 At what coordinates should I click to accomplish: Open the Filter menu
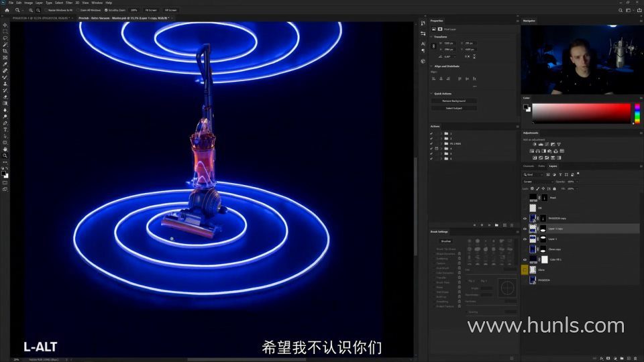(69, 3)
